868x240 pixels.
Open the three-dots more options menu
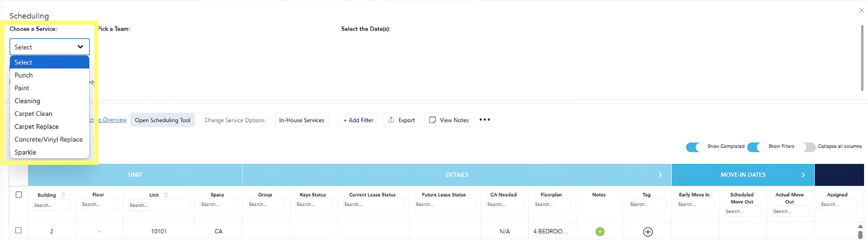[485, 120]
